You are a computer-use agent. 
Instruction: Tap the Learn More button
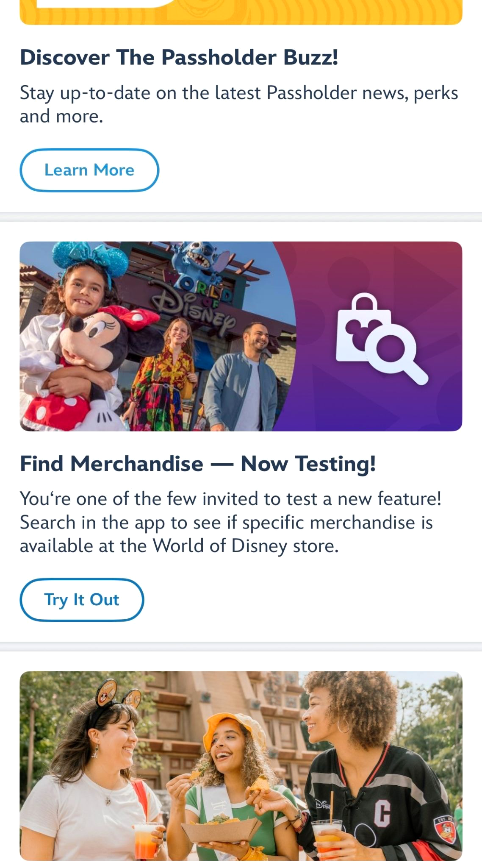89,170
